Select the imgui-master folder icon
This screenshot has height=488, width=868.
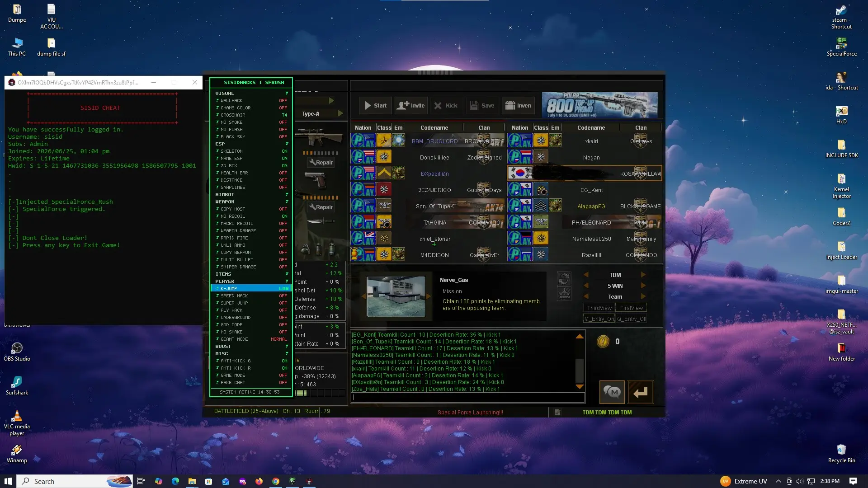pos(841,284)
